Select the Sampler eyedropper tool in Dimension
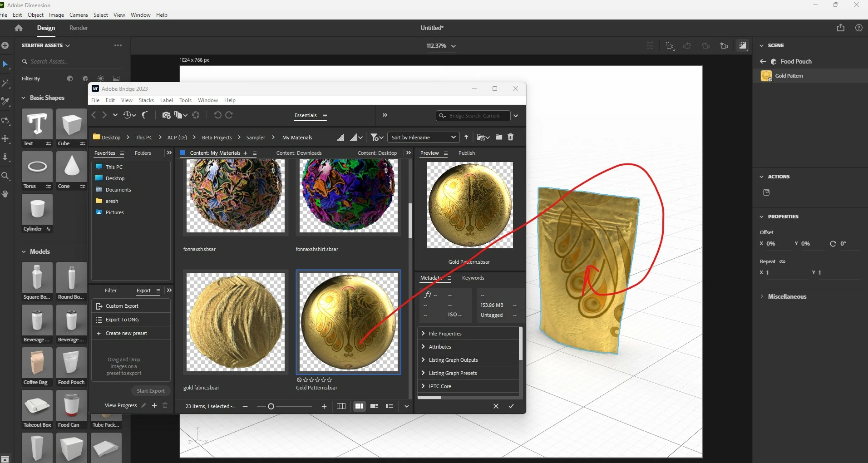The width and height of the screenshot is (868, 463). [x=5, y=102]
